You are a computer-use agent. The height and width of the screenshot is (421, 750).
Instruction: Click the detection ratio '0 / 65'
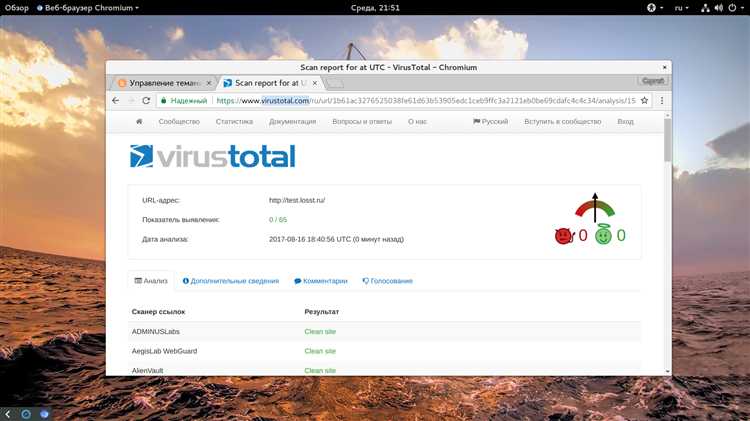click(x=278, y=220)
